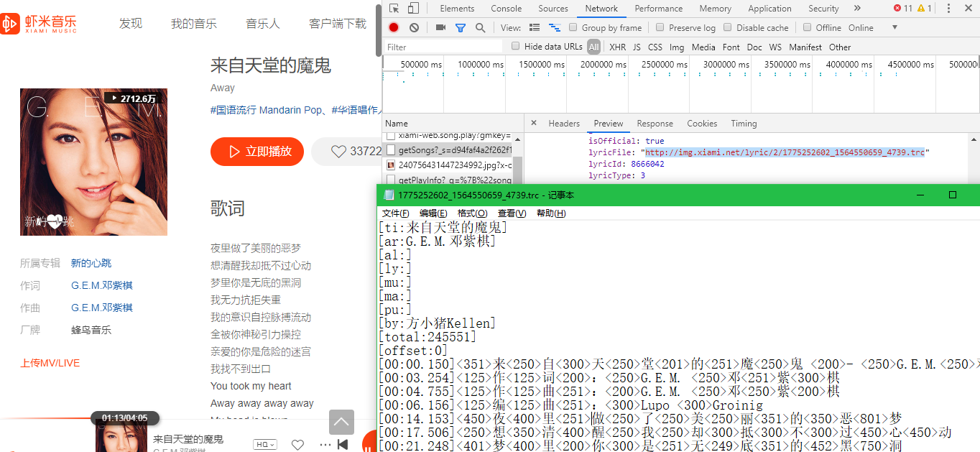The height and width of the screenshot is (452, 980).
Task: Enable the Preserve log checkbox
Action: click(660, 27)
